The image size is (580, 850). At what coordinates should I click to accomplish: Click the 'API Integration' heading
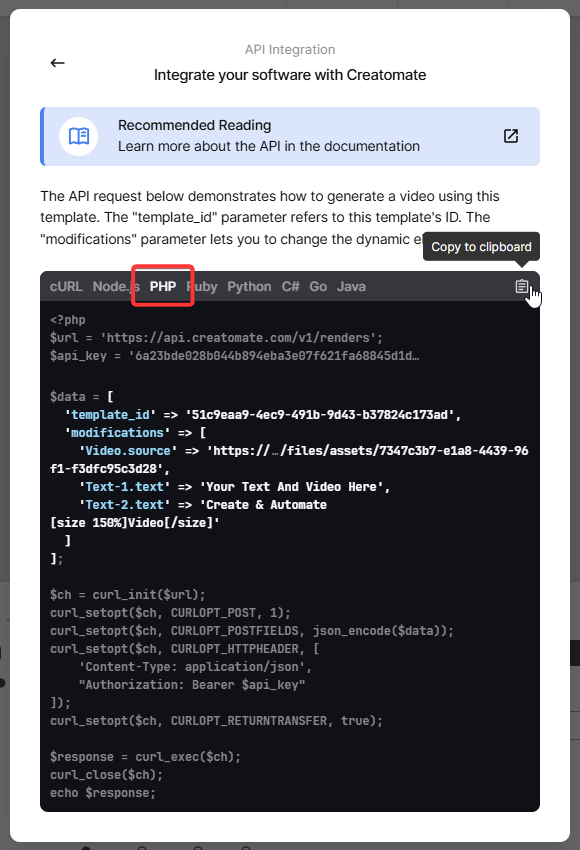pyautogui.click(x=290, y=49)
